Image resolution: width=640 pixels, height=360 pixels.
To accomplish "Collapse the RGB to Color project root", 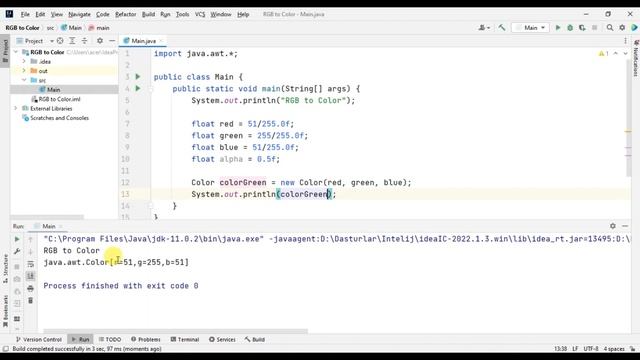I will click(x=16, y=52).
